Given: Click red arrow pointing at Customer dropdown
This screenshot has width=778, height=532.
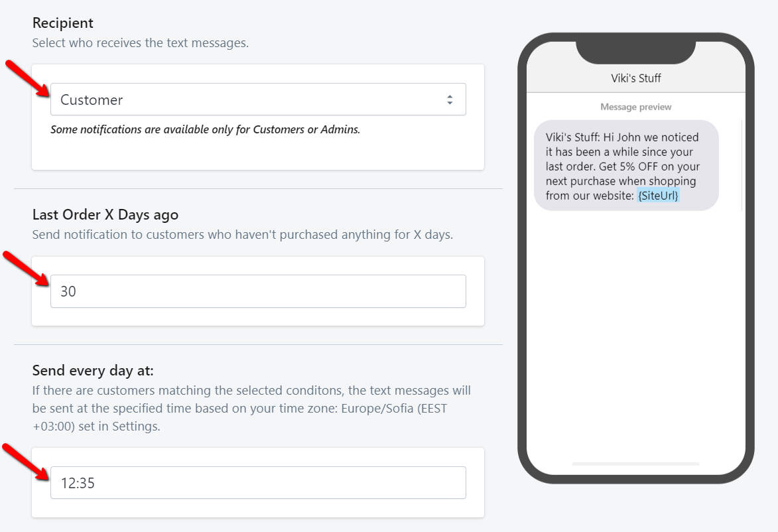Looking at the screenshot, I should click(28, 77).
